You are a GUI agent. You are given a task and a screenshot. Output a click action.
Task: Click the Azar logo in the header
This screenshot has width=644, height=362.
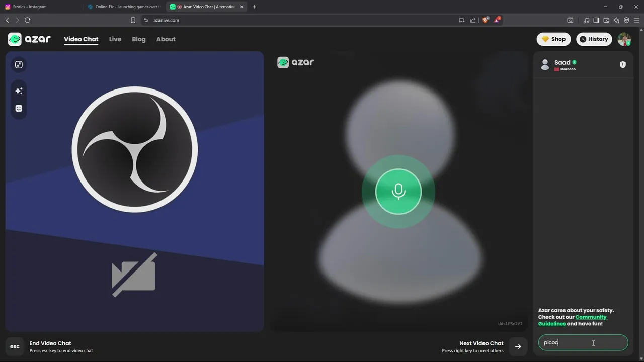[x=29, y=39]
